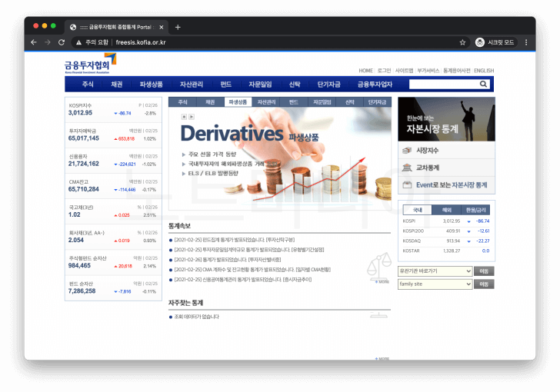Screen dimensions: 560x392
Task: Click 이동 button beside 유관기관 바로가기
Action: coord(484,271)
